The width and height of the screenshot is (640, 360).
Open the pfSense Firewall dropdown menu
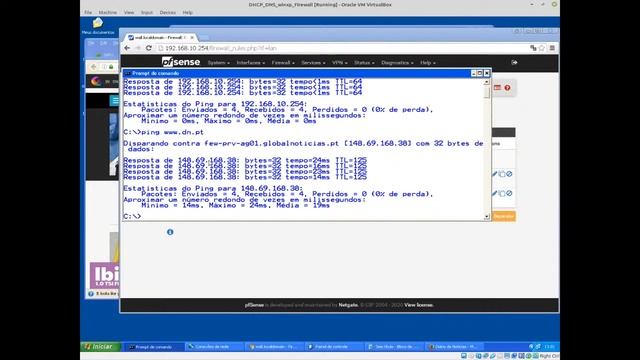[283, 63]
